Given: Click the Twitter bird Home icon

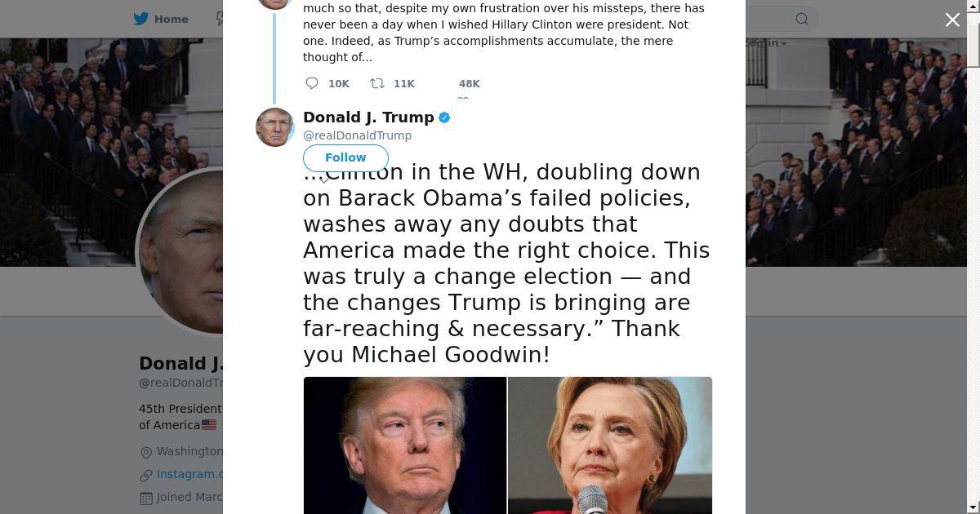Looking at the screenshot, I should point(141,19).
